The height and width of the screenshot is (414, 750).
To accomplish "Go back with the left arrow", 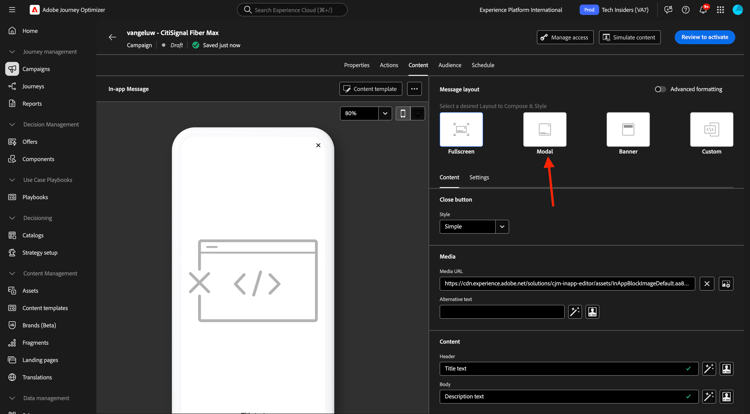I will (112, 37).
